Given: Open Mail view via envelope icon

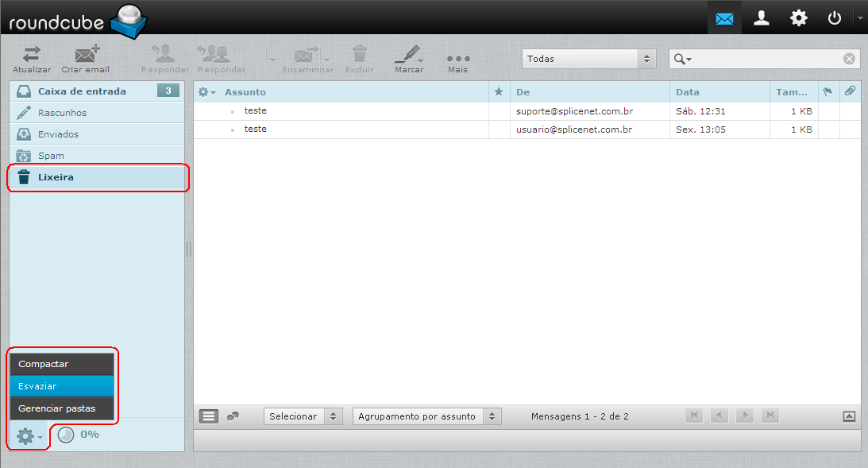Looking at the screenshot, I should click(724, 19).
